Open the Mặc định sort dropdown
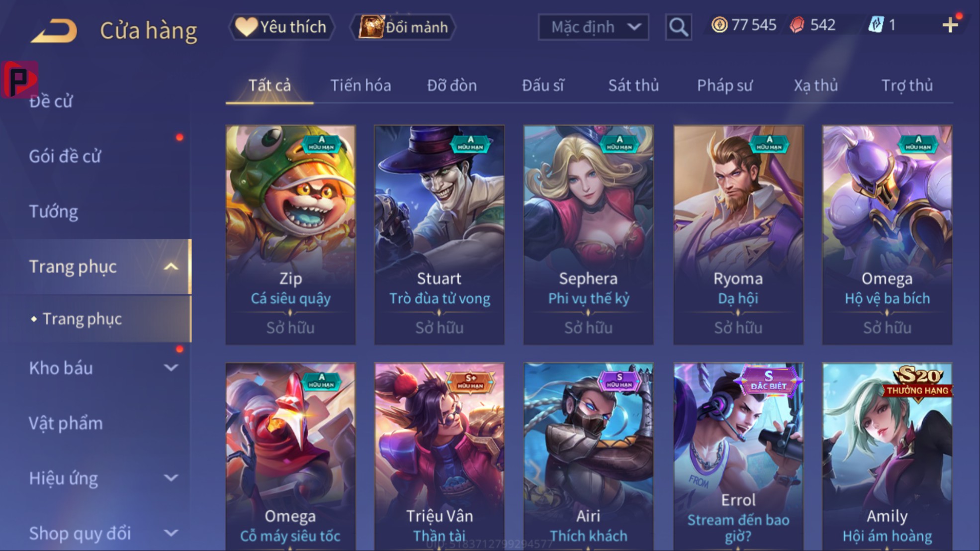The height and width of the screenshot is (551, 980). [x=593, y=27]
